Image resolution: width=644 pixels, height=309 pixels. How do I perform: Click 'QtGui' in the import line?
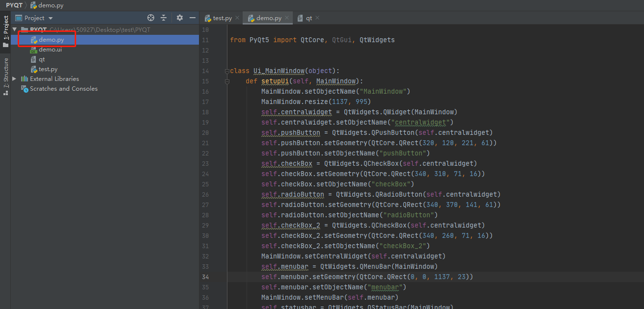pos(342,40)
